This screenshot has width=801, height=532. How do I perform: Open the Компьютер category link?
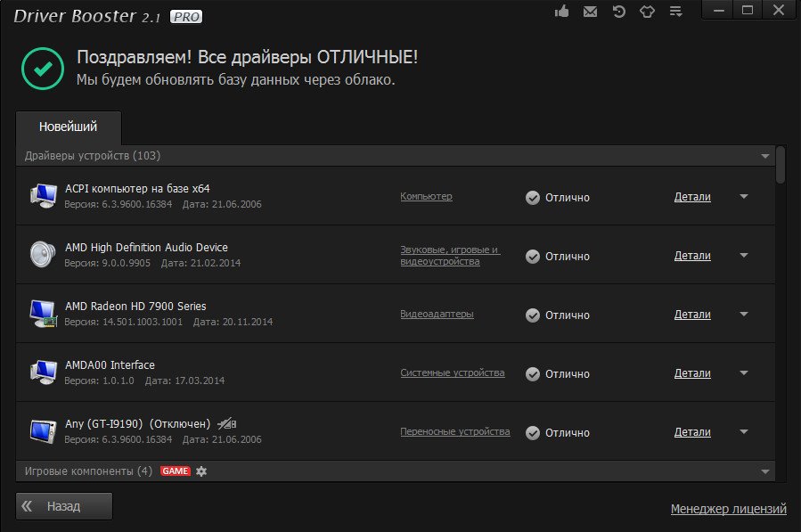tap(426, 196)
